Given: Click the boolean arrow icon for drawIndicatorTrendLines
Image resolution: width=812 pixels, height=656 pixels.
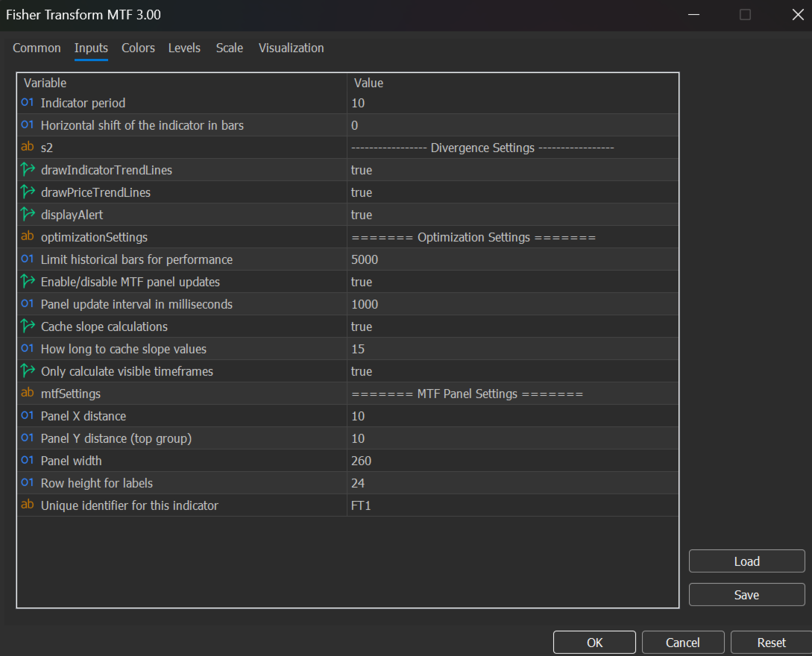Looking at the screenshot, I should [x=28, y=170].
